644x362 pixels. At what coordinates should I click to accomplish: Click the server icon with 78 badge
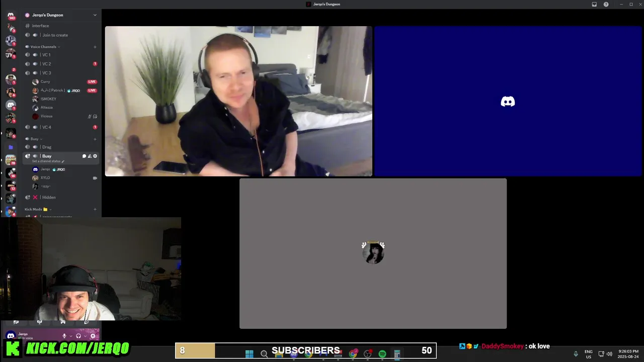(11, 159)
